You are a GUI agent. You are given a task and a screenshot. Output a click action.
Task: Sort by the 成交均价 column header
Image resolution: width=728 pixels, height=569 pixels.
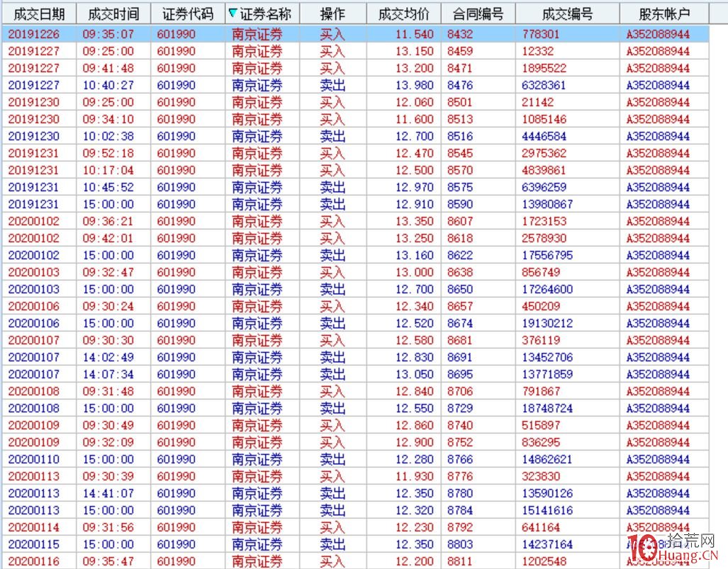[x=404, y=14]
